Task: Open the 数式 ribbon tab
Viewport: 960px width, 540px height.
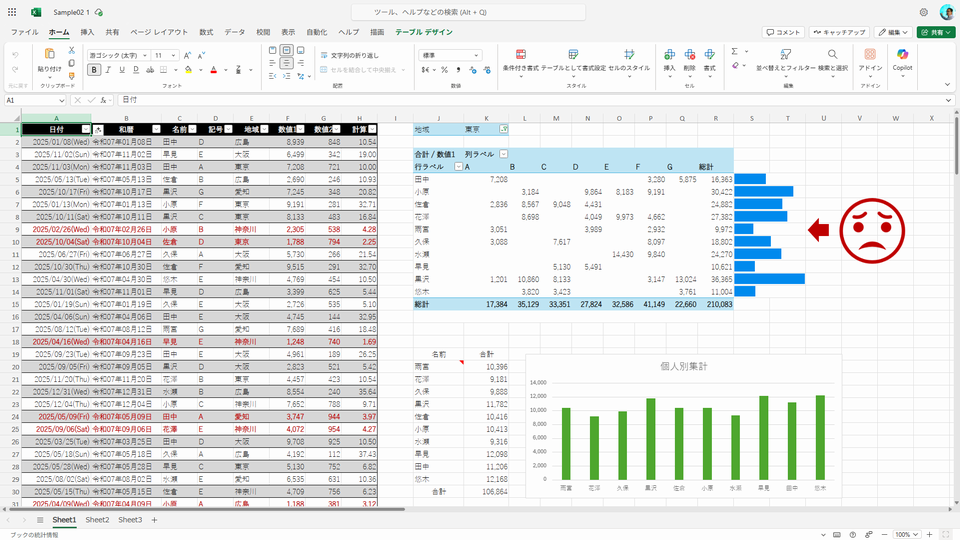Action: (x=206, y=32)
